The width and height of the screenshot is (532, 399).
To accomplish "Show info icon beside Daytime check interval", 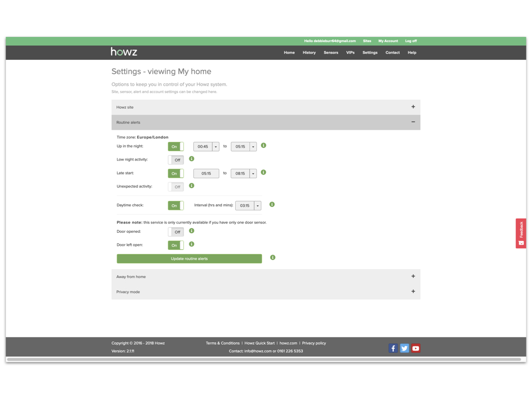I will (x=272, y=205).
